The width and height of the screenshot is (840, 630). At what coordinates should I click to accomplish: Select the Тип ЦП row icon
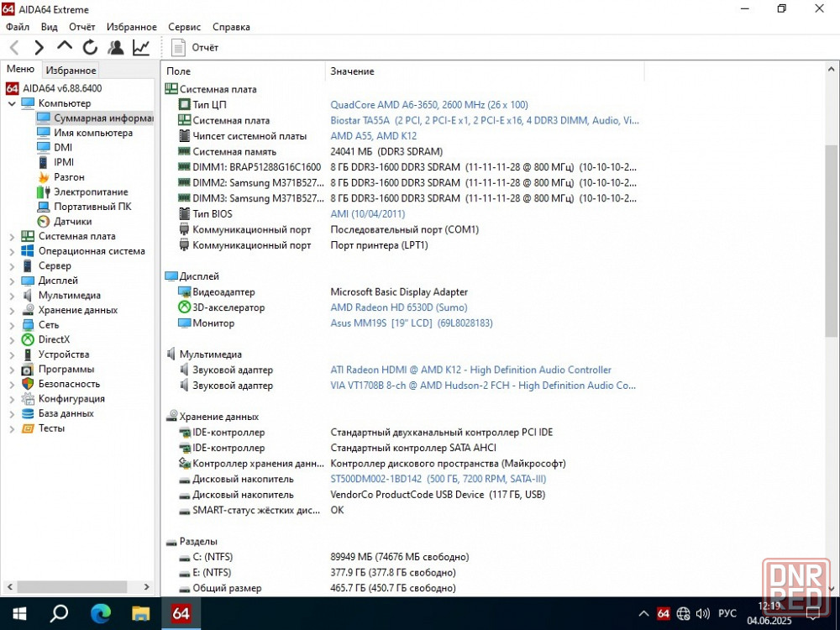[x=184, y=104]
